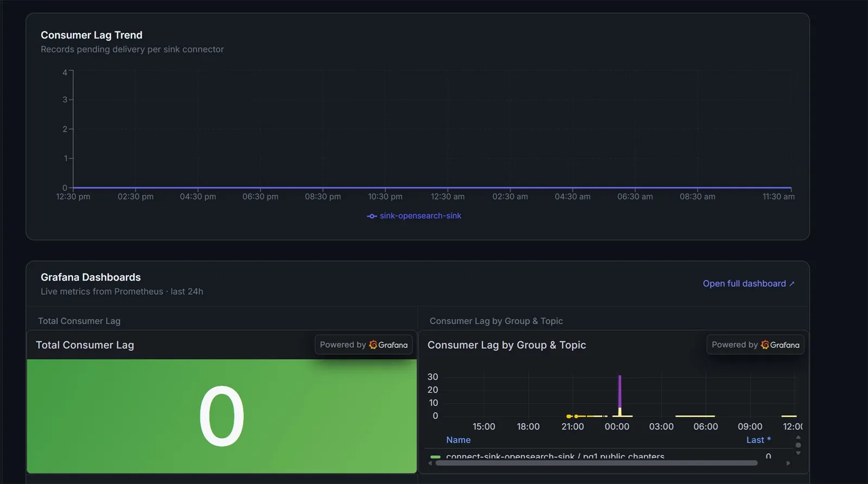Click the legend vertical scrollbar thumb
The image size is (868, 484).
[x=798, y=445]
